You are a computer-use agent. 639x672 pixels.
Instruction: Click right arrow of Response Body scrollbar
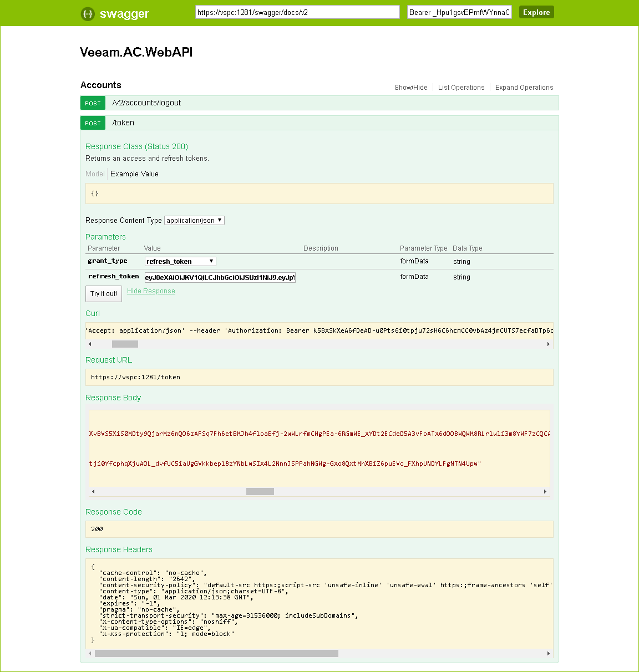[x=545, y=491]
